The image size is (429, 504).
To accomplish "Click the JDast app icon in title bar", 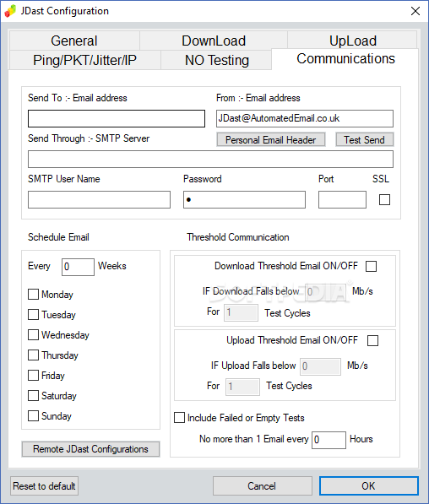I will click(x=10, y=11).
